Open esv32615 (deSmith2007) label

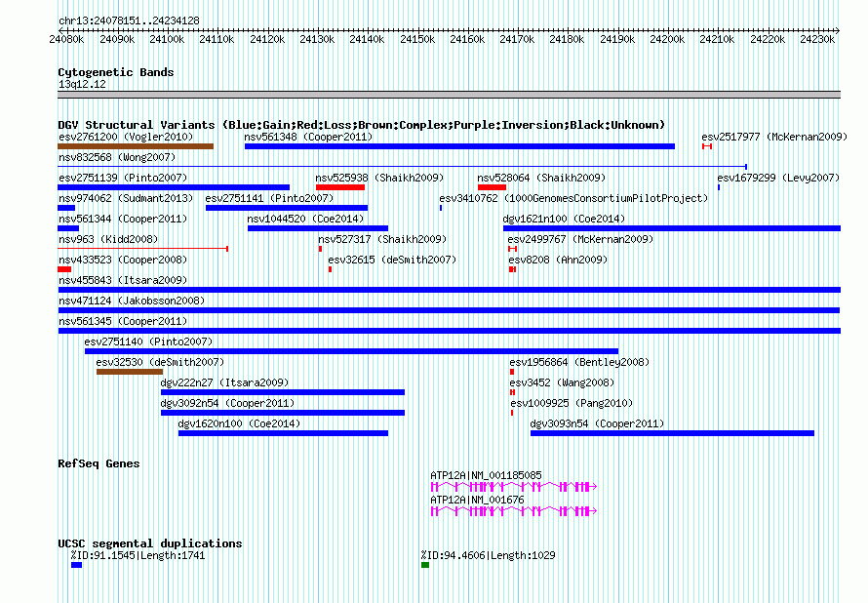(392, 260)
